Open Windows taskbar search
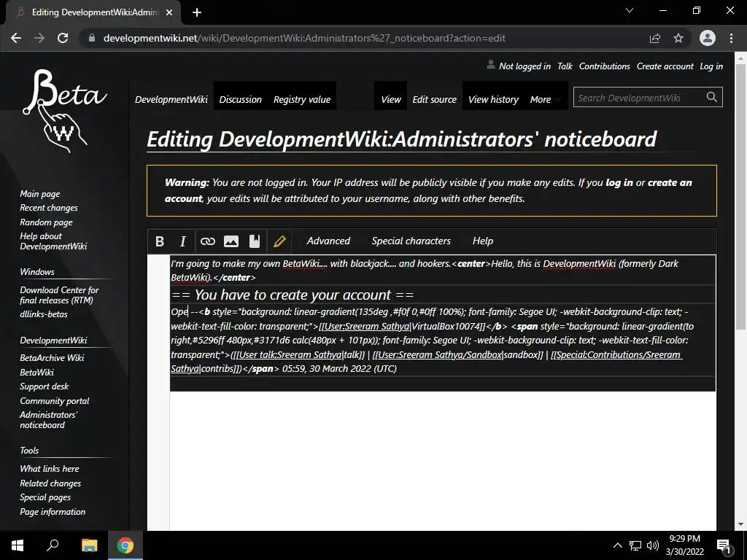Screen dimensions: 747x560 [53, 545]
